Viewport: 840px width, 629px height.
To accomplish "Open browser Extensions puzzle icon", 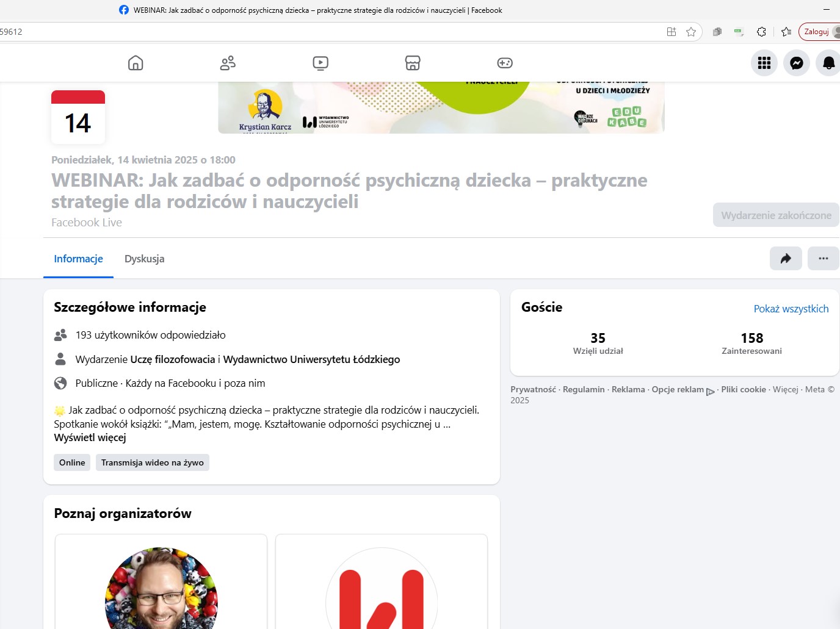I will [x=761, y=32].
